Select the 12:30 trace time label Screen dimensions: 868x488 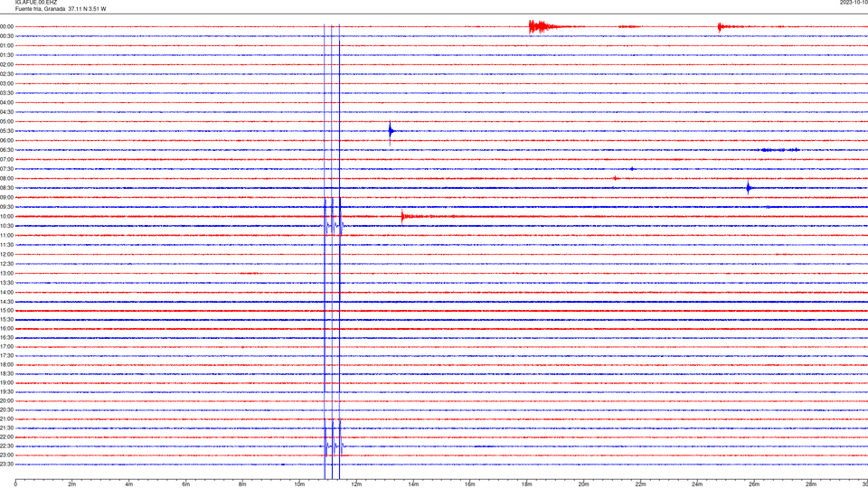pyautogui.click(x=6, y=264)
